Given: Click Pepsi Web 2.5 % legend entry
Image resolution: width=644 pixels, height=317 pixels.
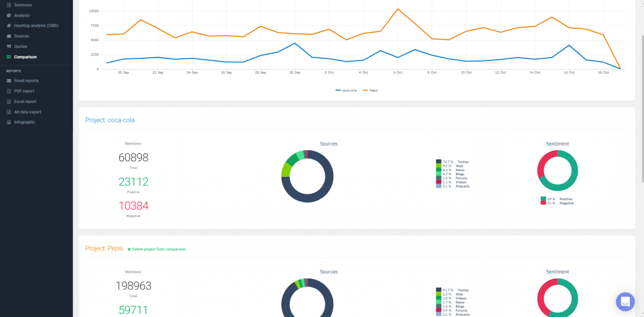Looking at the screenshot, I should pos(450,294).
